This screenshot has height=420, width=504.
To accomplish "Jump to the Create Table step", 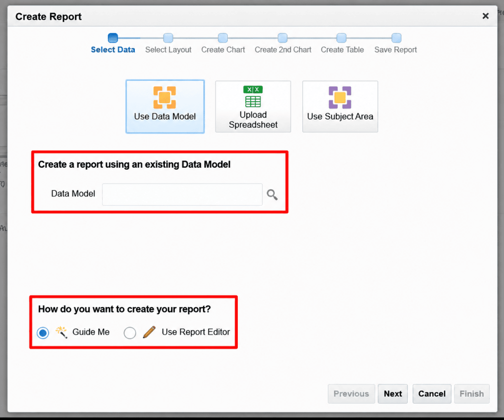I will (x=343, y=50).
